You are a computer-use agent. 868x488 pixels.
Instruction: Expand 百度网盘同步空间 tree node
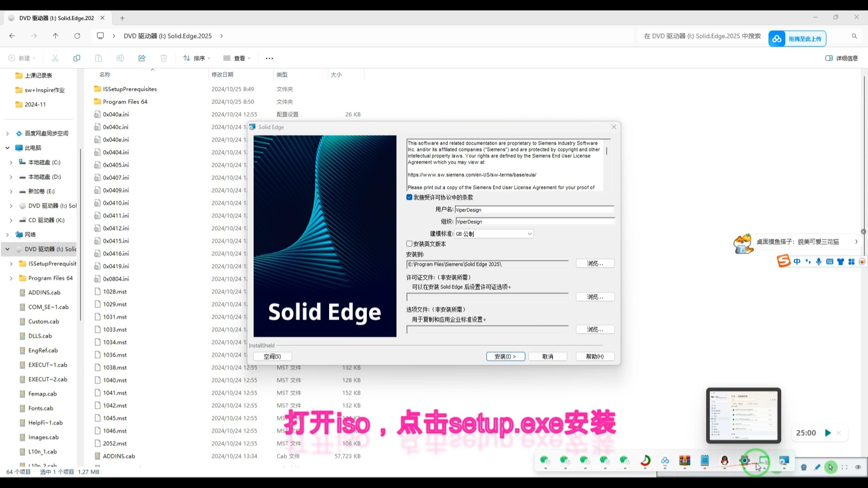click(7, 133)
